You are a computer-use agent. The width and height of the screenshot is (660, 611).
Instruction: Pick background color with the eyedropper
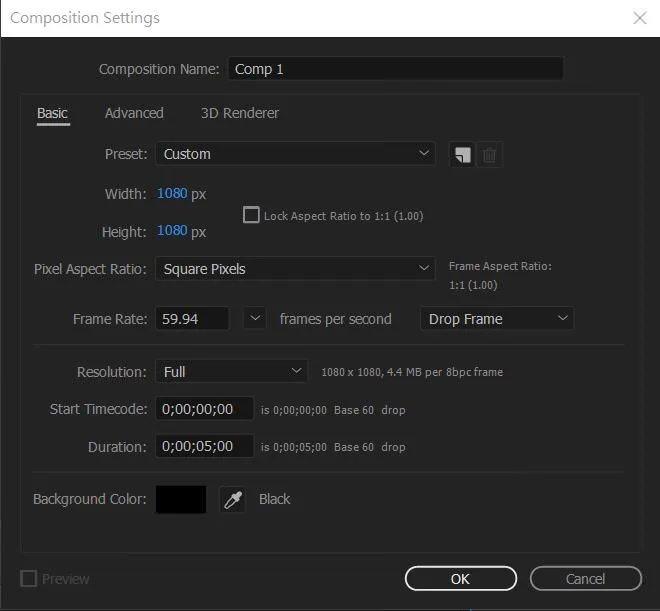[x=233, y=499]
